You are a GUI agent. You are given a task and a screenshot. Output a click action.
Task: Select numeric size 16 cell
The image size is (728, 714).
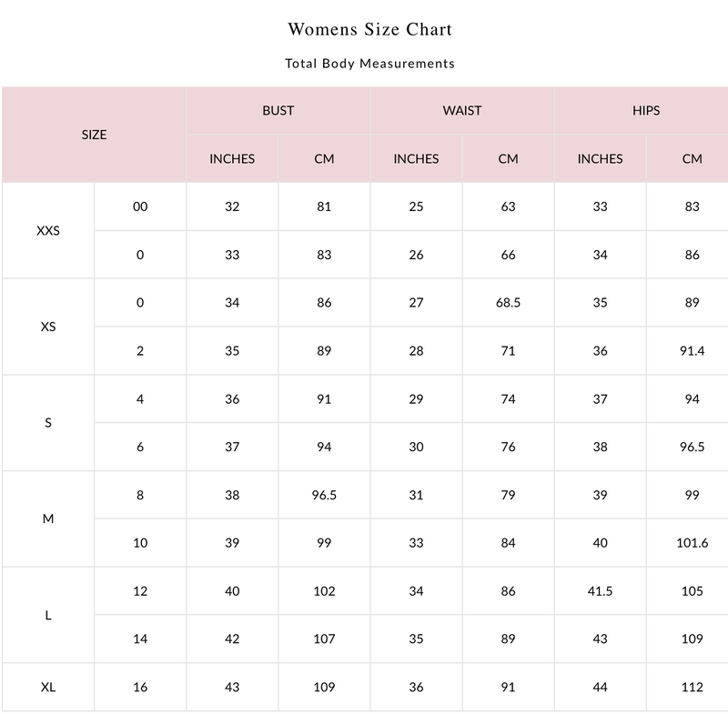[140, 687]
